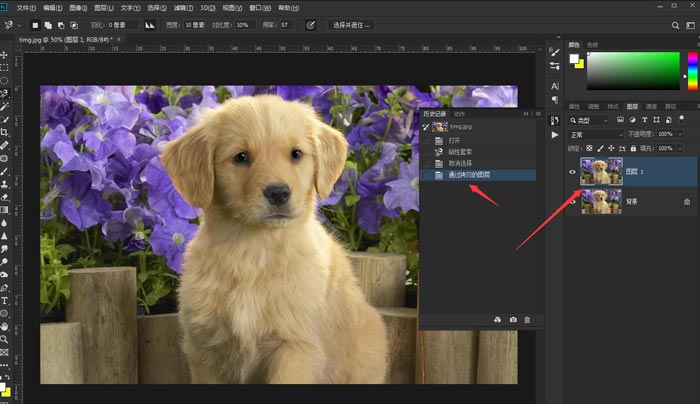Click the tablet pen pressure icon
700x404 pixels.
[310, 25]
